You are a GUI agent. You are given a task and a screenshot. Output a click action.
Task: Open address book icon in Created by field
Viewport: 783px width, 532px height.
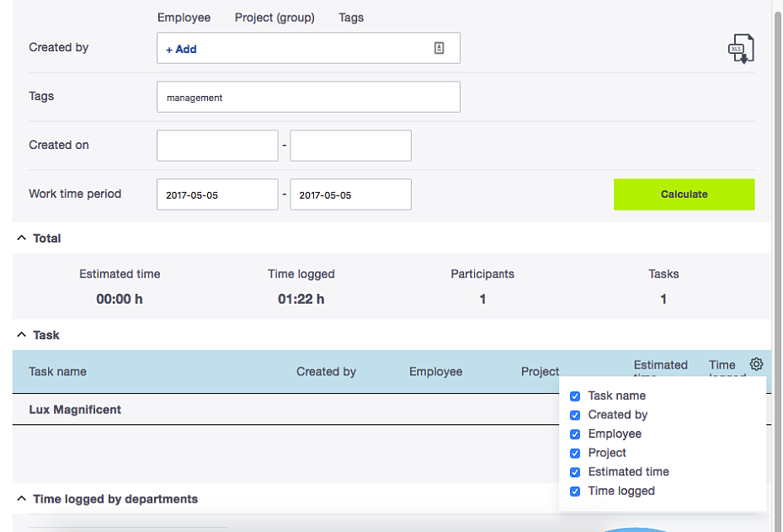pyautogui.click(x=439, y=48)
